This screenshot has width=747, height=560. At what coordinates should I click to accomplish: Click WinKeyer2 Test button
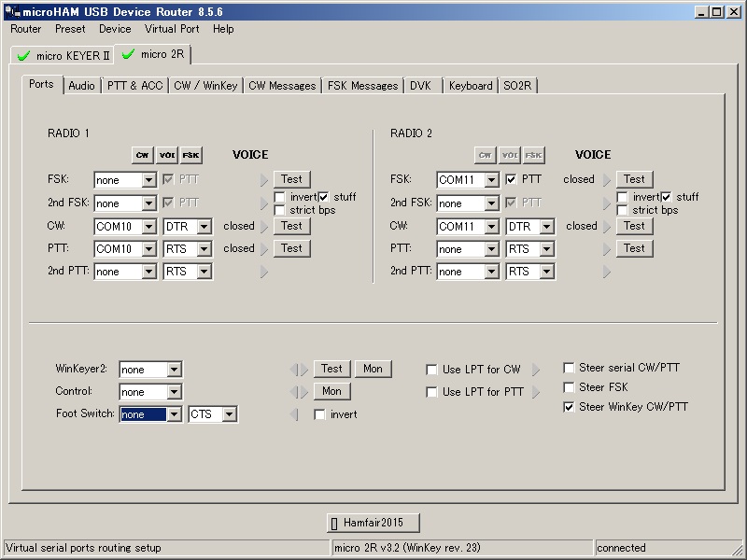point(331,369)
